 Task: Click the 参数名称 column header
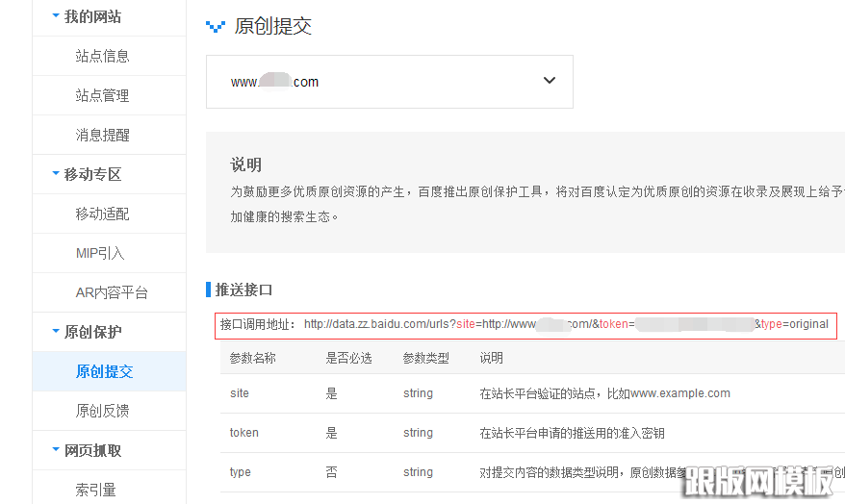tap(252, 358)
